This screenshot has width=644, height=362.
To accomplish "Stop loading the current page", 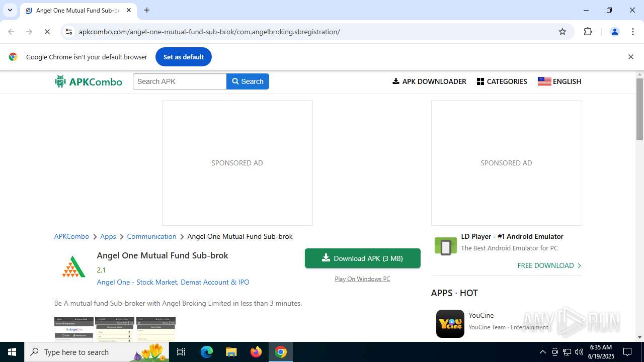I will (47, 32).
